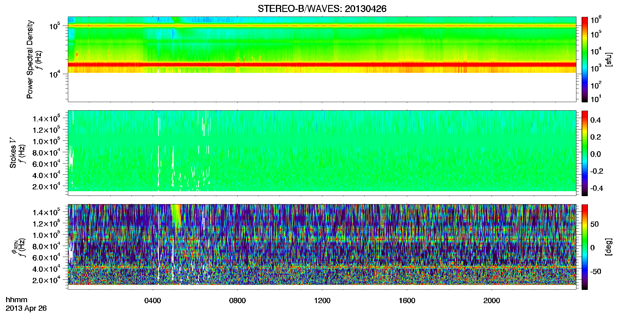
Task: Click the Power Spectral Density color bar
Action: pyautogui.click(x=585, y=59)
